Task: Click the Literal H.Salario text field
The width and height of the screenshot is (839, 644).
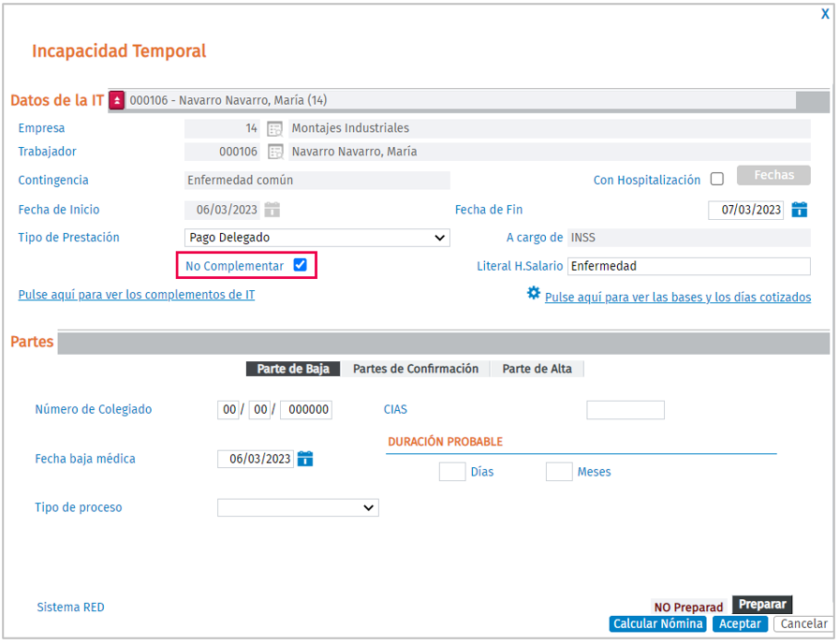Action: coord(688,266)
